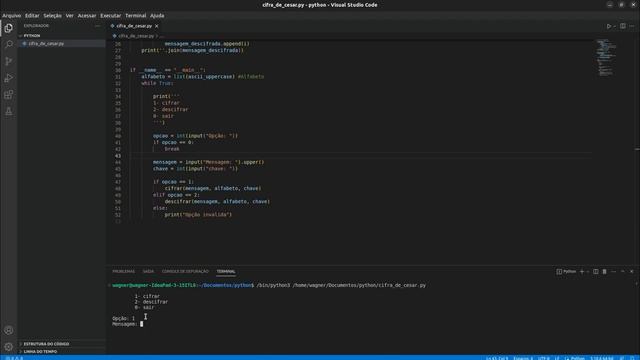Open the Editar menu
This screenshot has height=360, width=640.
pyautogui.click(x=32, y=16)
